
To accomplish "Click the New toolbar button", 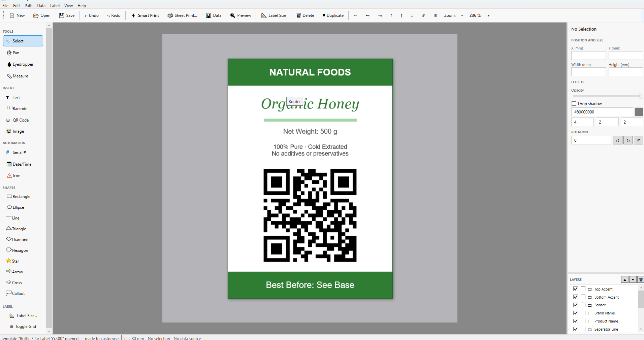I will [17, 15].
